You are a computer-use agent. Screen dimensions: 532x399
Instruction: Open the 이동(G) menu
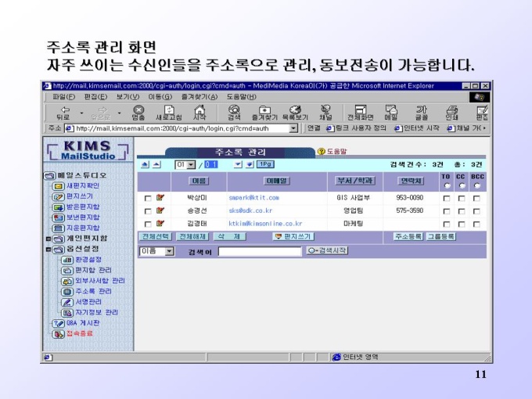[x=160, y=97]
